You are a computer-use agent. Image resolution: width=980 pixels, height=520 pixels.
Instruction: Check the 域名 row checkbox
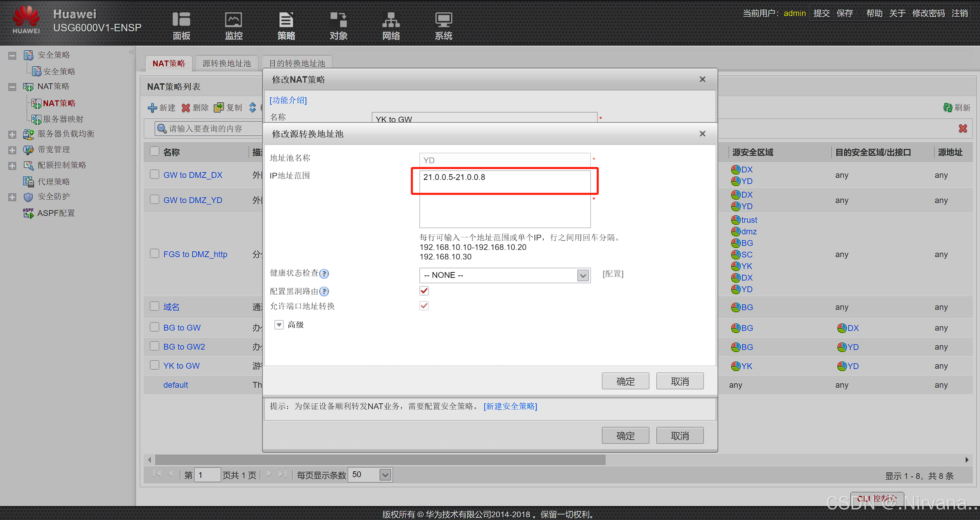(155, 306)
